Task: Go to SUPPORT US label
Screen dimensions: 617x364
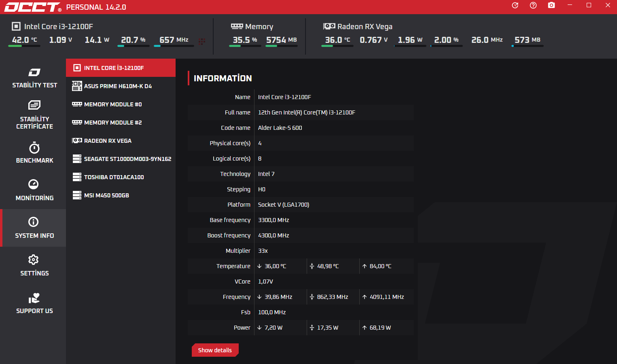Action: tap(34, 311)
